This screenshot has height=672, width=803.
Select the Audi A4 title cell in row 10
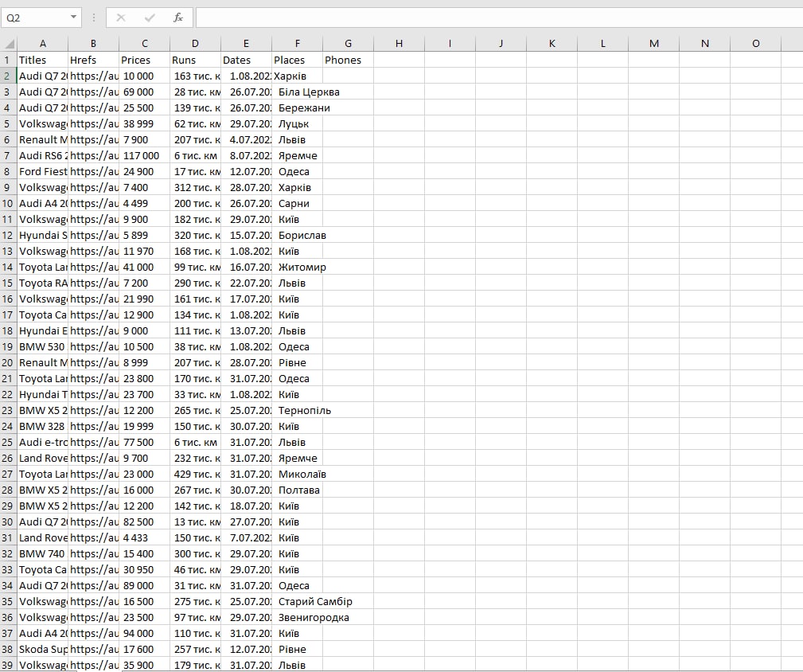(42, 203)
